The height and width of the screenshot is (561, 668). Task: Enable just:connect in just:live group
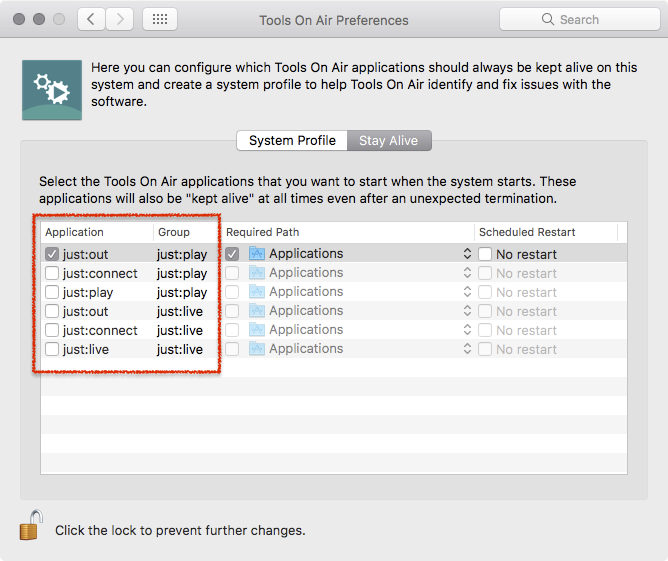pyautogui.click(x=52, y=330)
